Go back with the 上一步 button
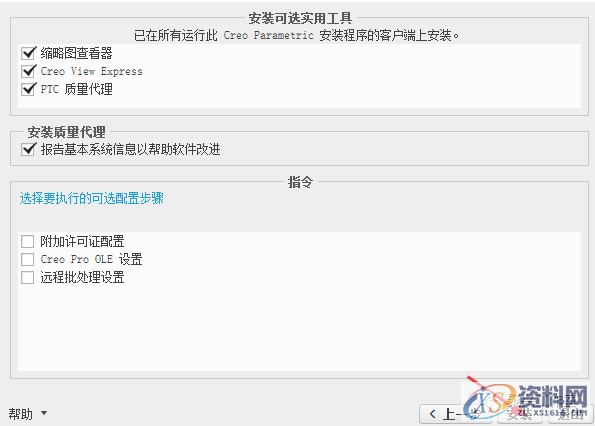 455,414
